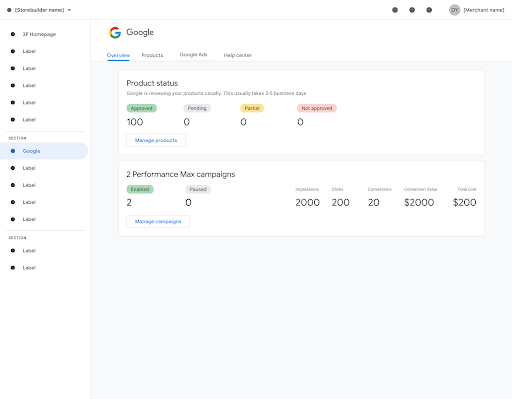Click the Manage campaigns button
Viewport: 512px width, 399px height.
(158, 222)
